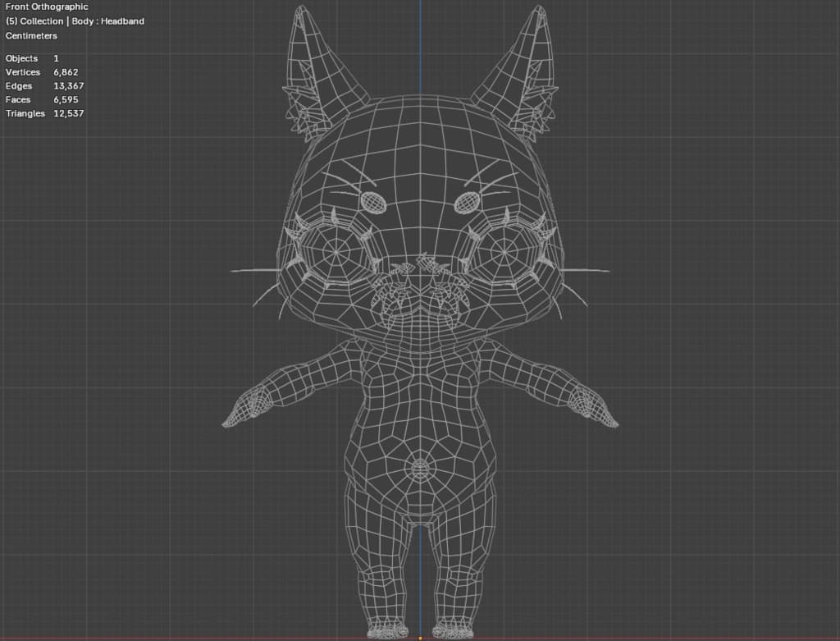Click the "Centimeters" unit label
This screenshot has width=840, height=641.
point(31,36)
